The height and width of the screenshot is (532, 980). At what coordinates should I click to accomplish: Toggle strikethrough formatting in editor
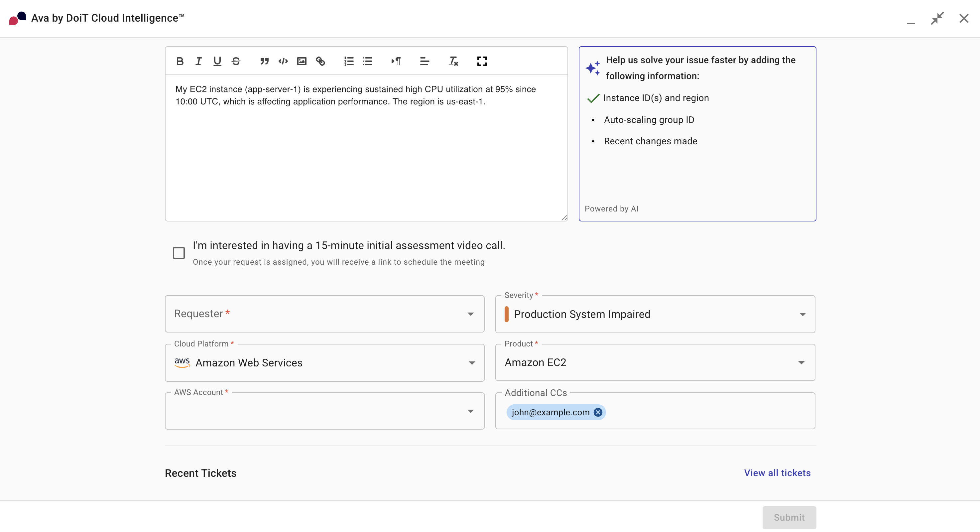pos(236,61)
